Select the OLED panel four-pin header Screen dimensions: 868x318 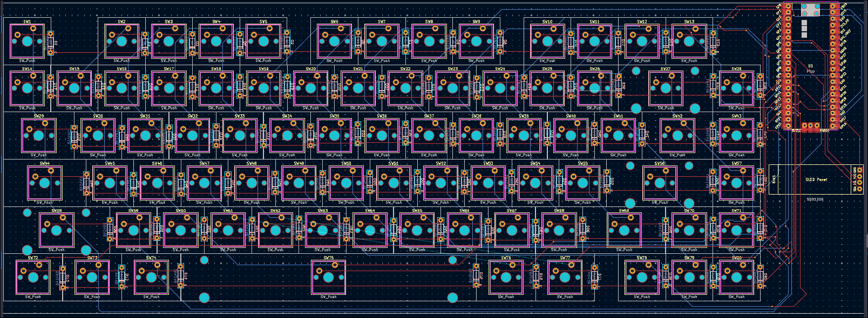click(859, 179)
